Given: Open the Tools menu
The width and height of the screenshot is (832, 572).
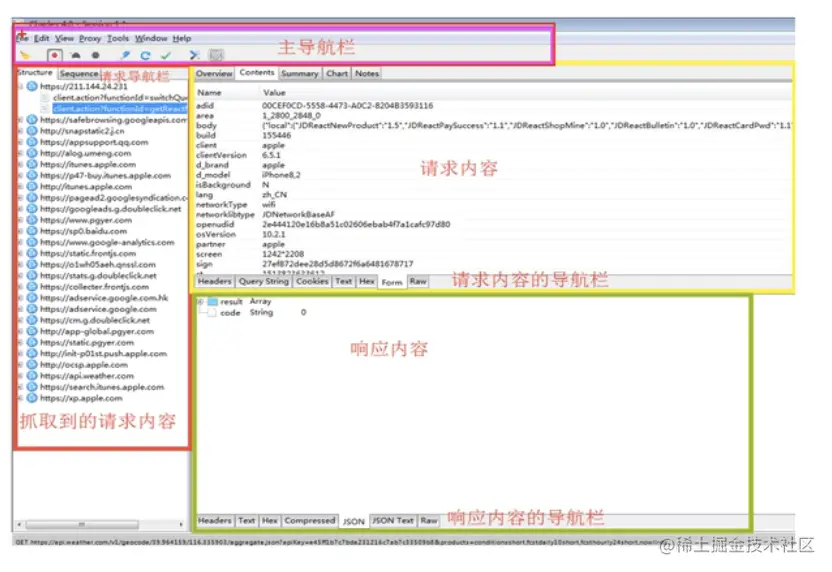Looking at the screenshot, I should (118, 38).
